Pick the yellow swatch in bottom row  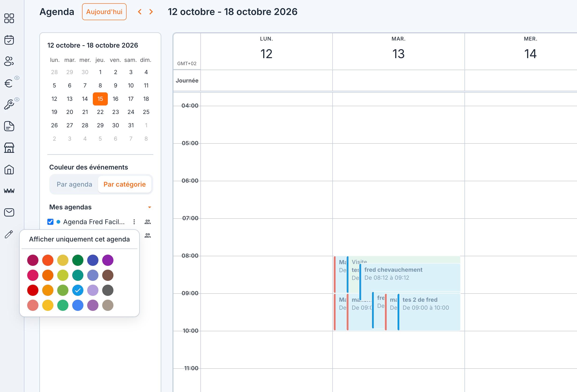pos(48,305)
